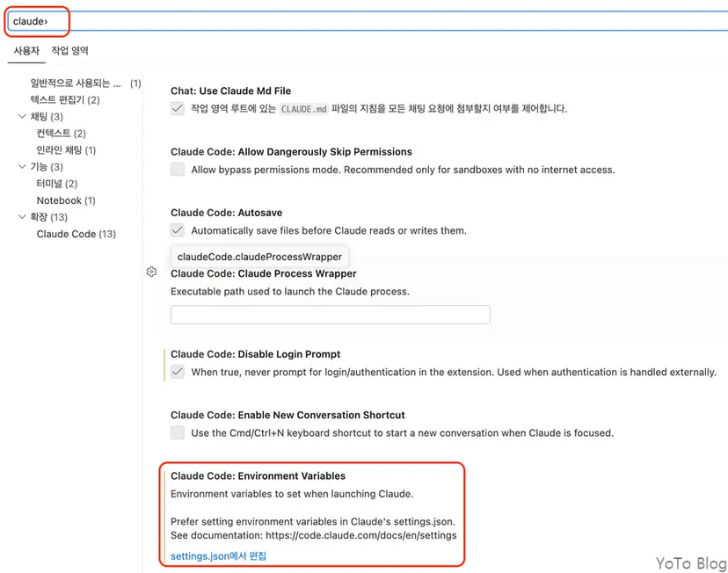Click Claude Code: Claude Process Wrapper title
Viewport: 728px width, 573px height.
coord(263,273)
